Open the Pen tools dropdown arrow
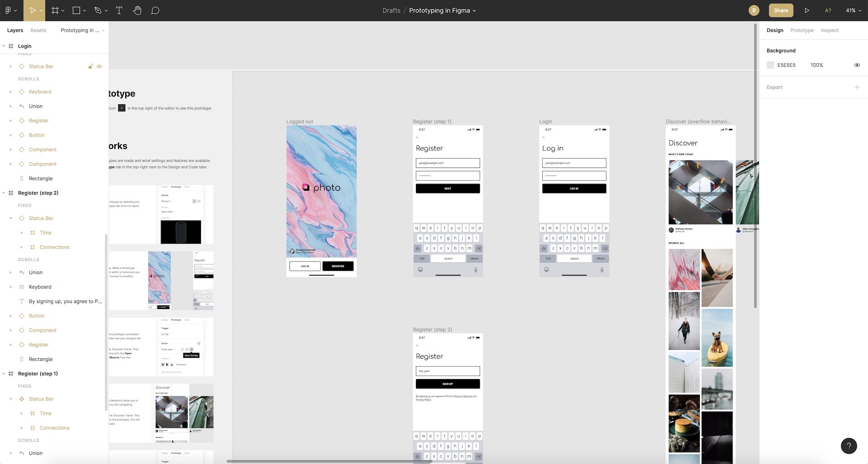The image size is (868, 464). point(106,10)
